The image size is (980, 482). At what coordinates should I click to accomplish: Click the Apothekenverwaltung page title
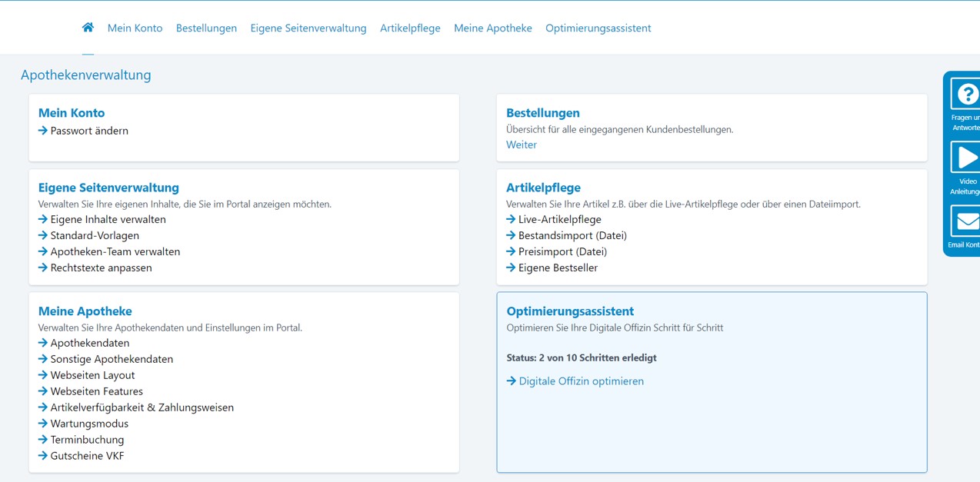(86, 75)
